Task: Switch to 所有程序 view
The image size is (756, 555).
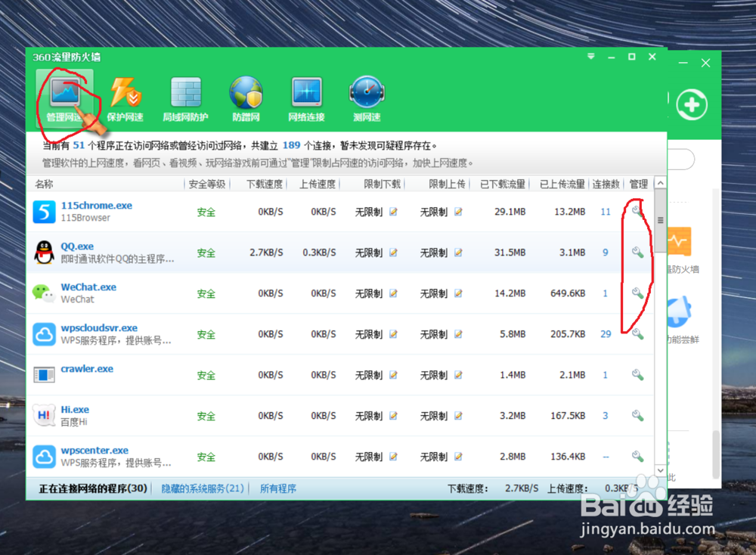Action: click(x=278, y=488)
